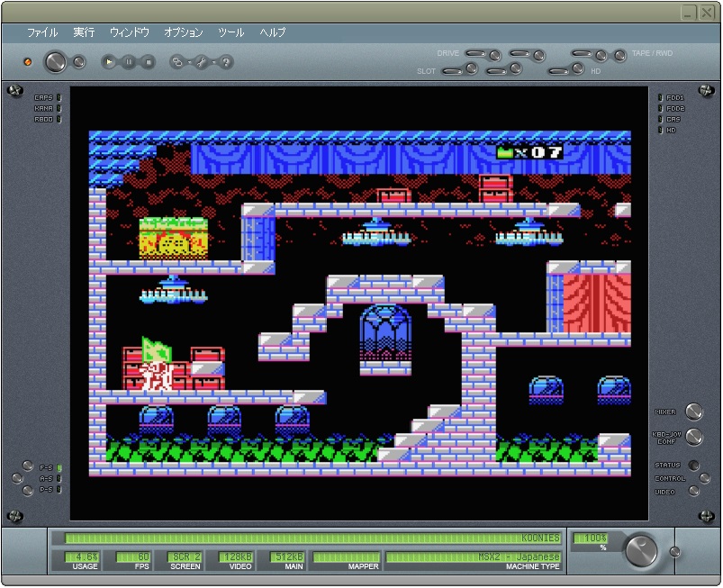Click the 128kB VIDEO readout

[236, 557]
